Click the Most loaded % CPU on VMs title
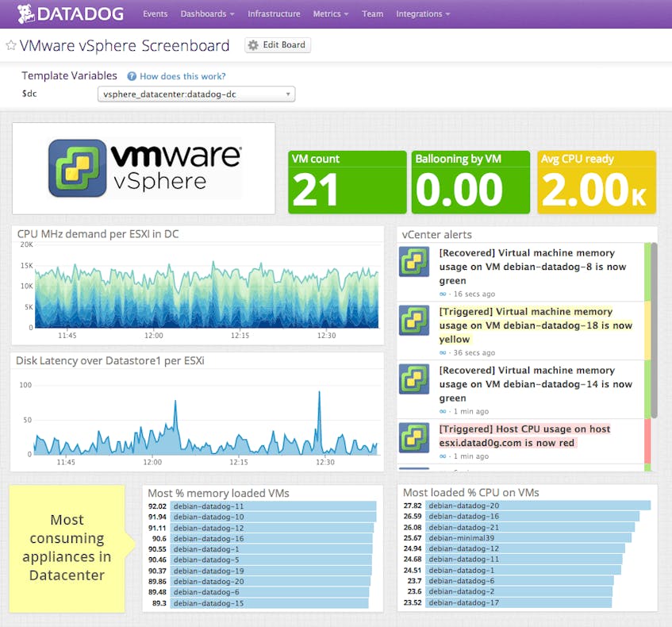 point(471,493)
